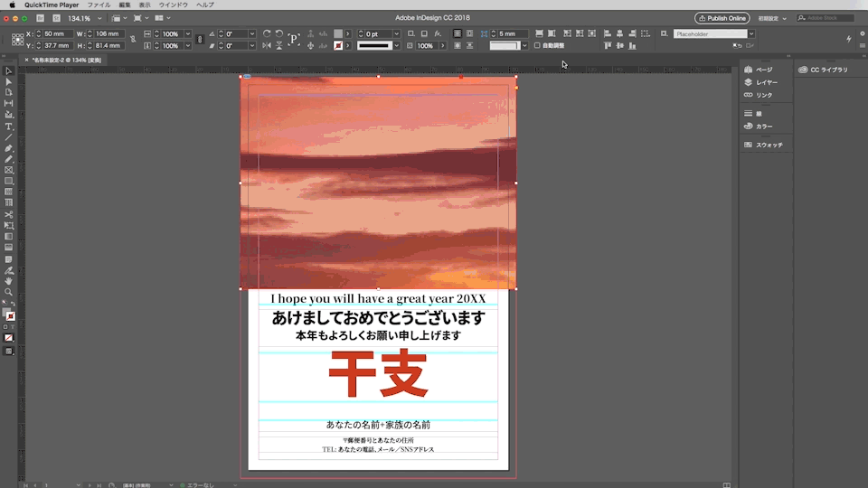Select the Scissors tool
Screen dimensions: 868x488
(x=8, y=215)
